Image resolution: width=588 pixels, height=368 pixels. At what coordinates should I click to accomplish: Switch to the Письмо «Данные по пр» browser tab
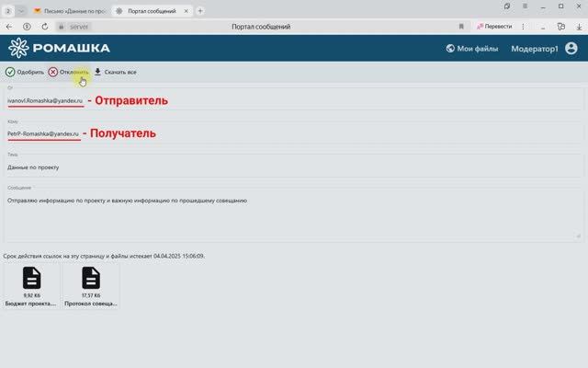tap(72, 11)
